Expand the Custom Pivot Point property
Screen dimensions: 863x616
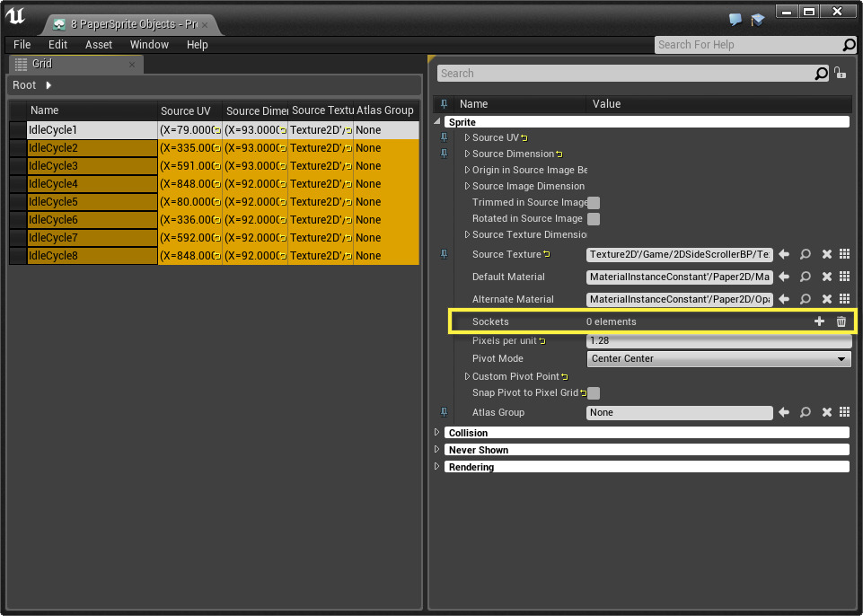[x=467, y=376]
